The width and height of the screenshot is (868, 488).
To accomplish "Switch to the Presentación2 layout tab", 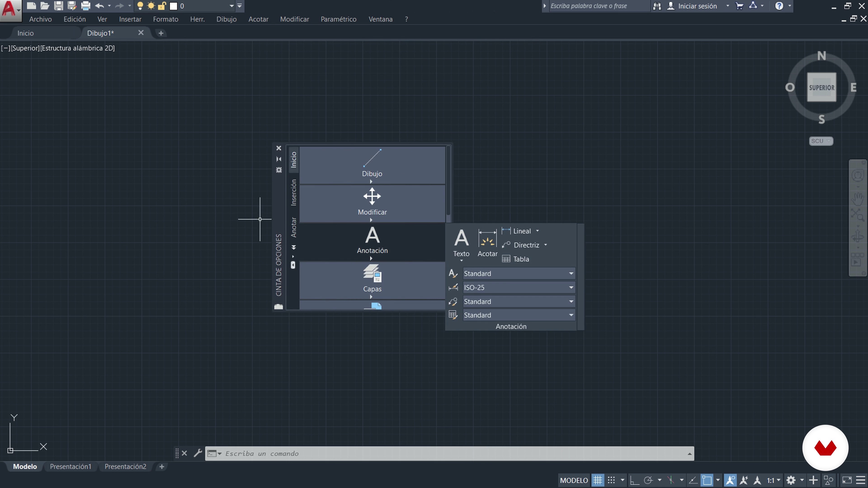I will [x=125, y=467].
